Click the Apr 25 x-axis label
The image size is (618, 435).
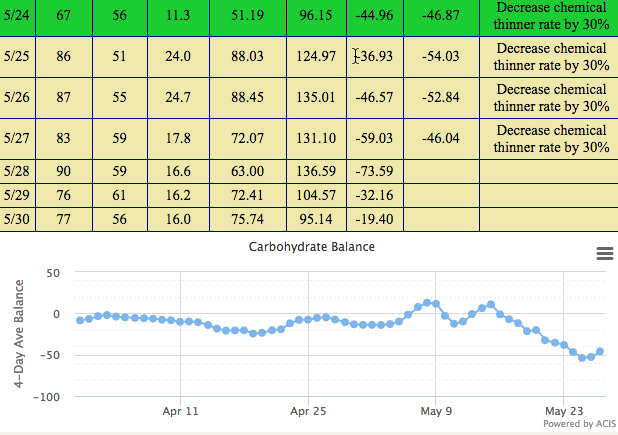tap(308, 410)
